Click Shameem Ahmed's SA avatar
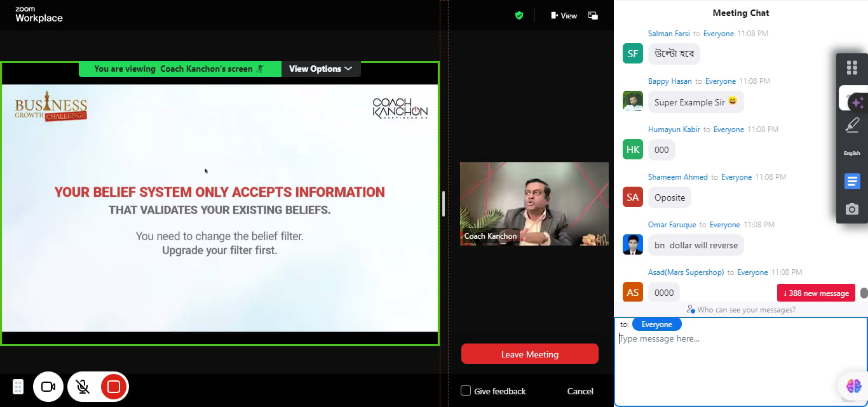The image size is (868, 407). 633,197
